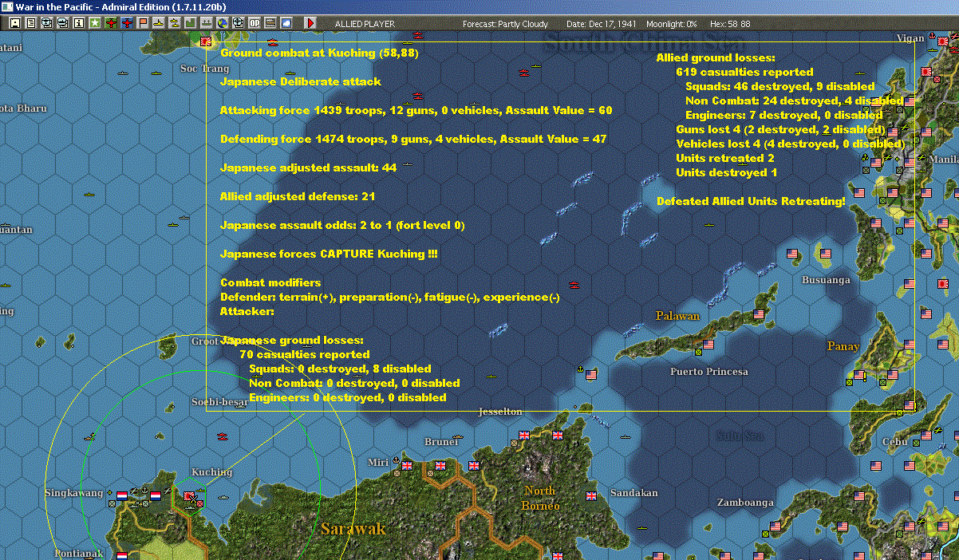Click '70 casualties reported' line
Screen dimensions: 959x560
point(305,354)
